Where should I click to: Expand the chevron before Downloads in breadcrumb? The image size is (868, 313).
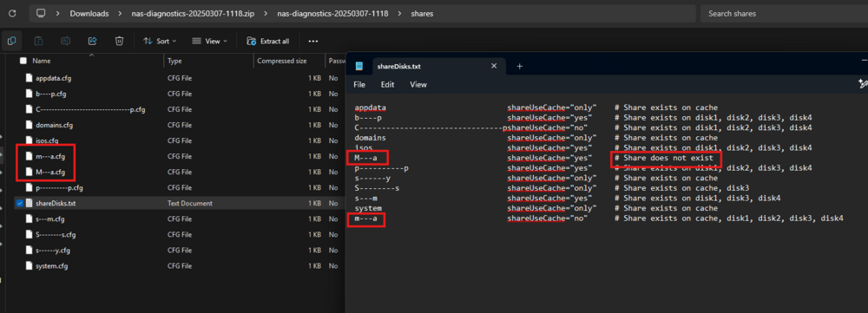pyautogui.click(x=57, y=13)
